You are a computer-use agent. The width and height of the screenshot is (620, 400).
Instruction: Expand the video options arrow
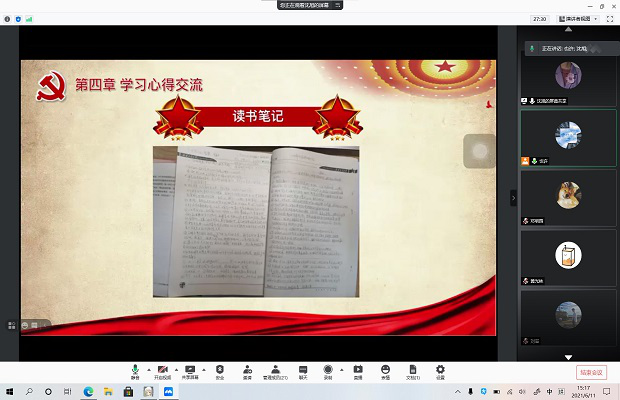click(175, 368)
